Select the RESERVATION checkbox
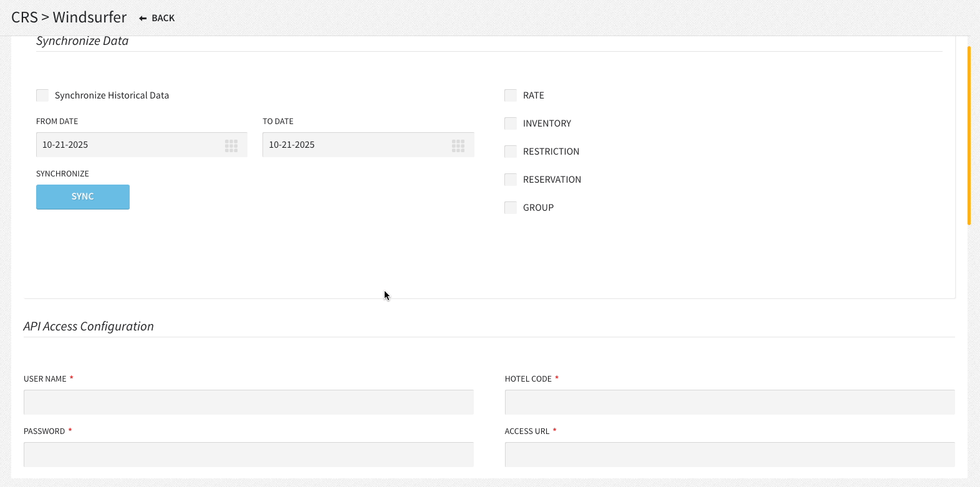 click(x=511, y=180)
